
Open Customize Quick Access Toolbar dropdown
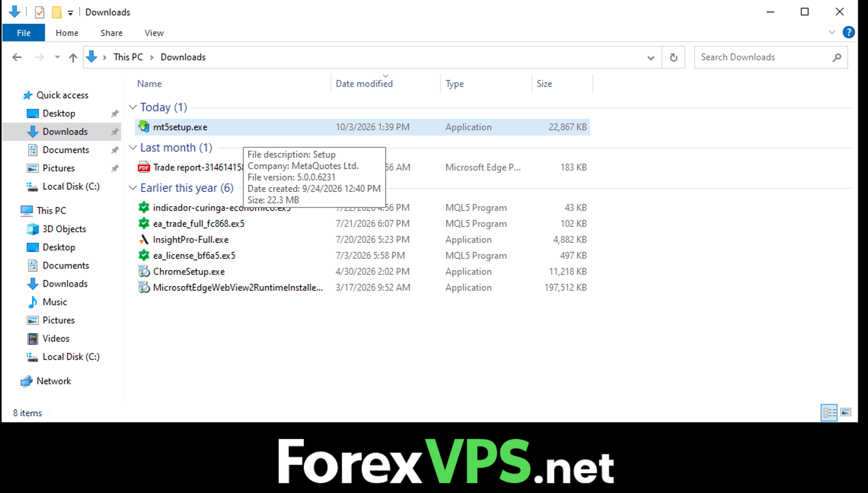[70, 13]
